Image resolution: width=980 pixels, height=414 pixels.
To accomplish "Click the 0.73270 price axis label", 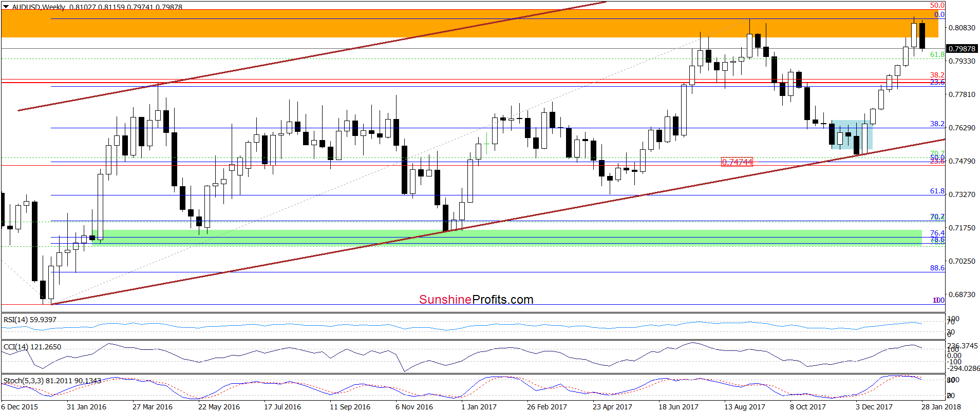I will (962, 194).
